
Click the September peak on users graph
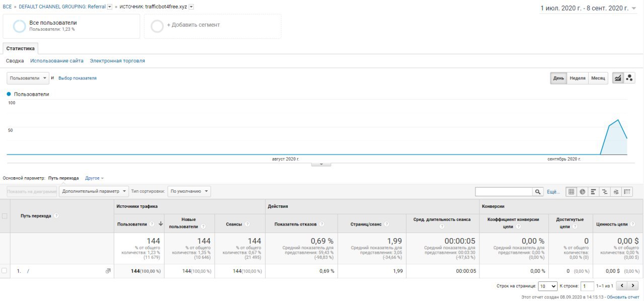click(x=618, y=120)
